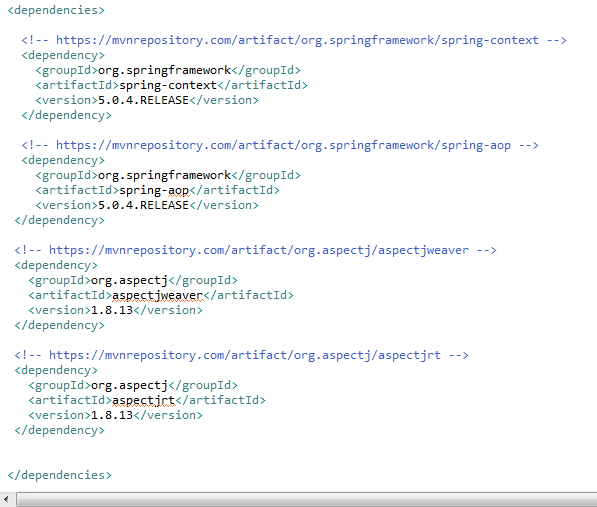Click org.aspectj groupId in aspectjweaver dependency

point(129,281)
